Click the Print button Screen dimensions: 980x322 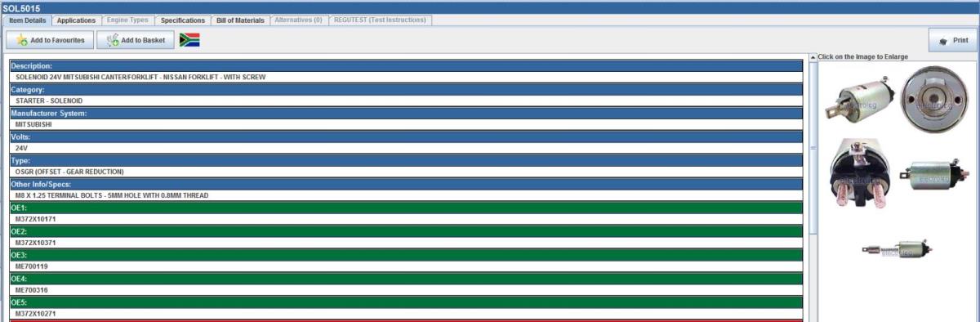coord(952,40)
